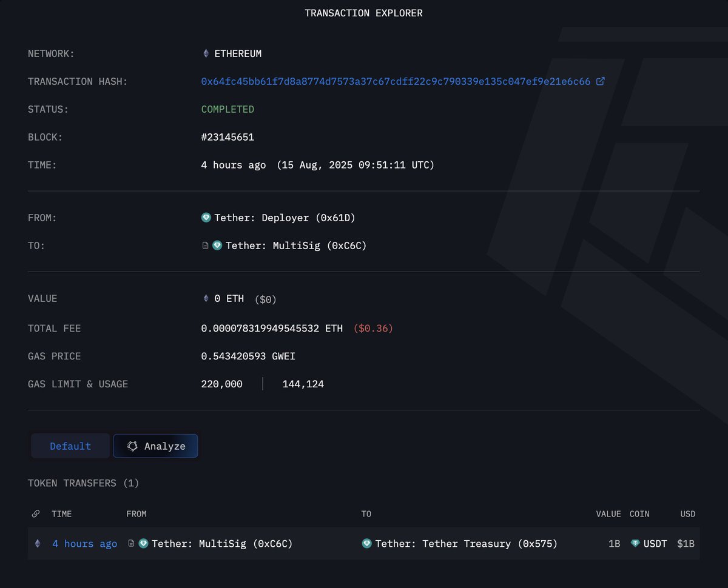Click the ETHEREUM network name
Viewport: 728px width, 588px height.
coord(238,53)
